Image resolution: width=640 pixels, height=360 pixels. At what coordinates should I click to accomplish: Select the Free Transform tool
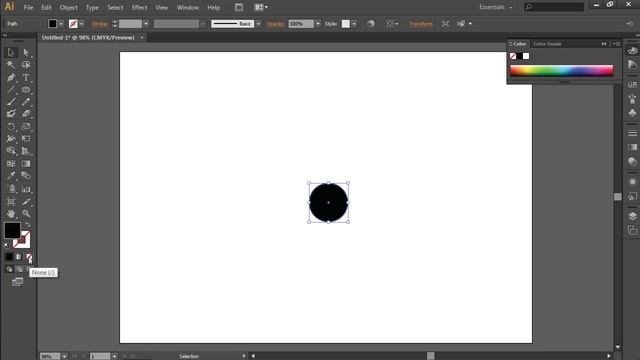(26, 139)
